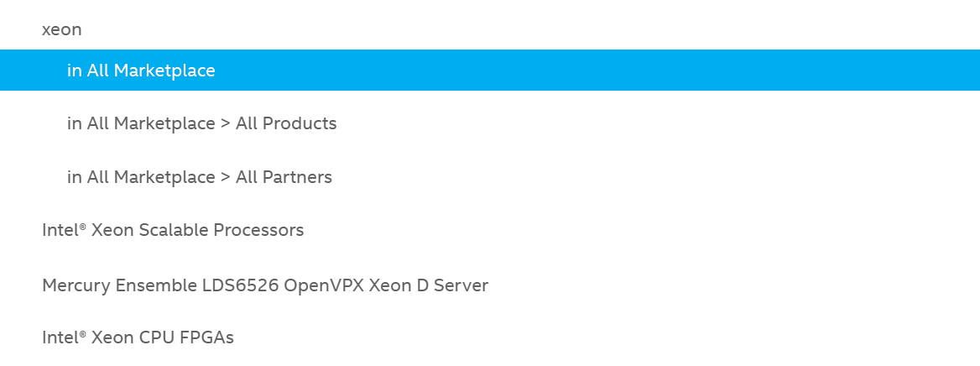Limit xeon search to All Partners

coord(490,177)
